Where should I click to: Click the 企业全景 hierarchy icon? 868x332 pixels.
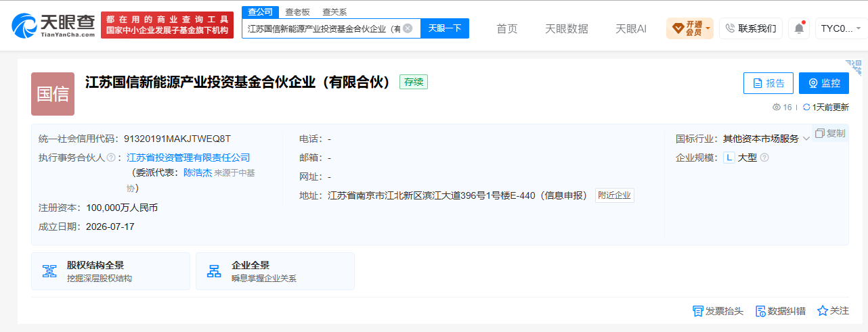pos(214,271)
